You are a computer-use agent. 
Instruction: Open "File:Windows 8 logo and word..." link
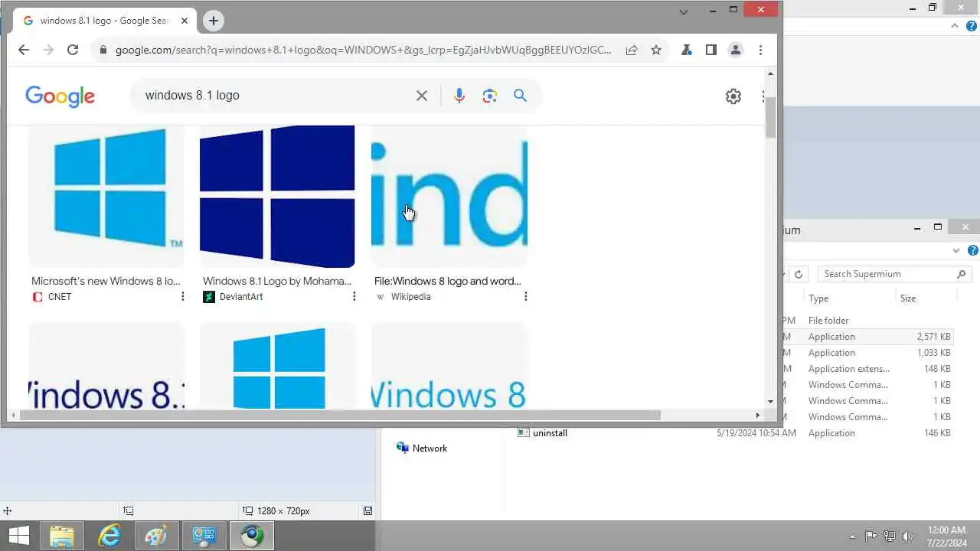pos(448,281)
